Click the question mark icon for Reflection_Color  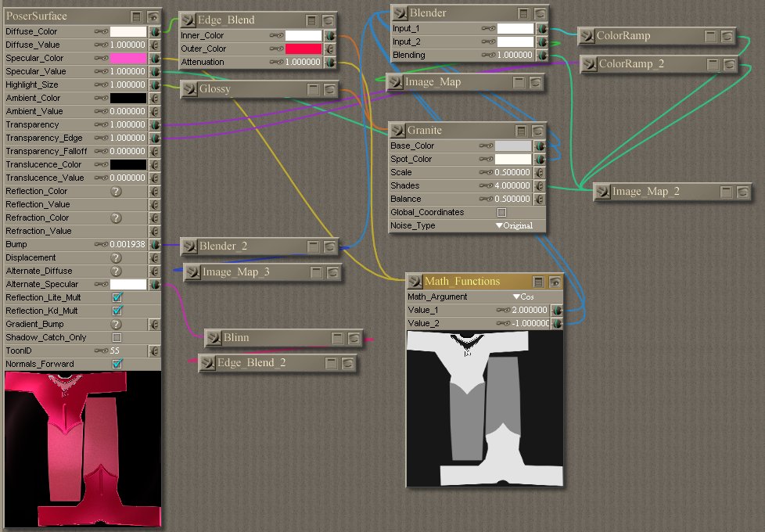click(116, 191)
